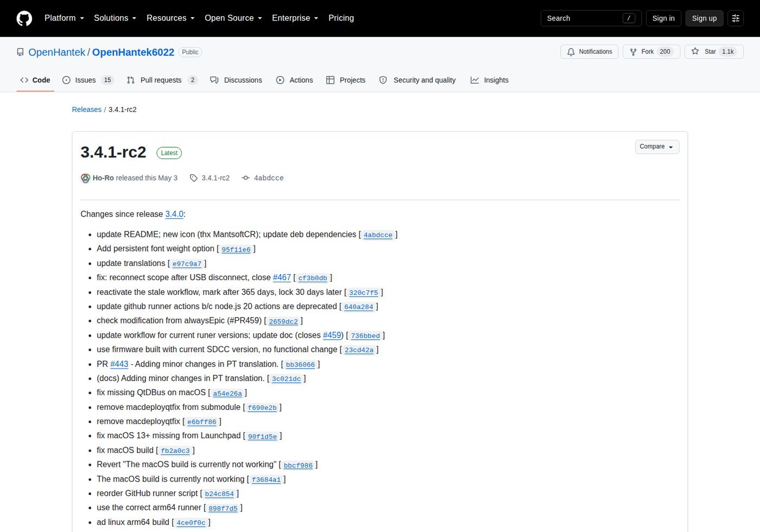Click the Ho-Ro author link
The image size is (760, 532).
pyautogui.click(x=103, y=178)
